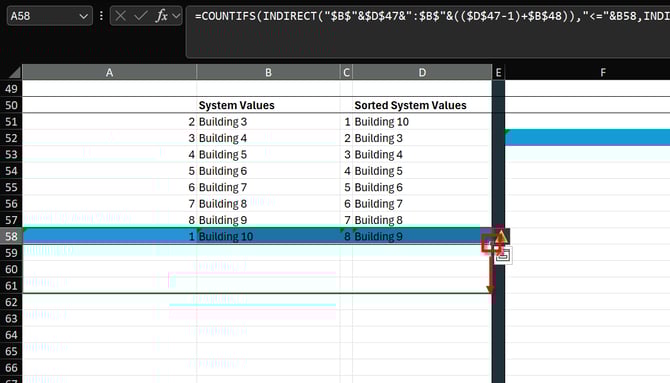Screen dimensions: 670x383
Task: Open the Name Box dropdown arrow
Action: [83, 16]
